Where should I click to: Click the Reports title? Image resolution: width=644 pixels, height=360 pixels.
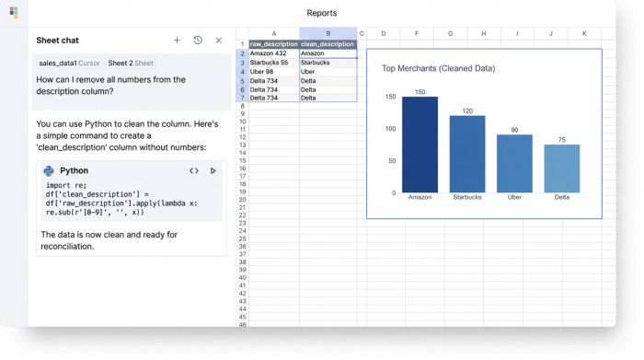[322, 13]
